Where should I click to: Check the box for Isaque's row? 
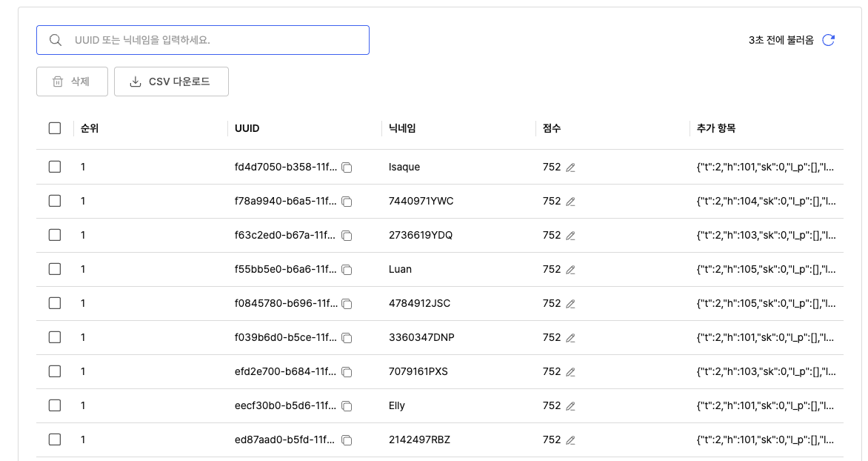55,167
